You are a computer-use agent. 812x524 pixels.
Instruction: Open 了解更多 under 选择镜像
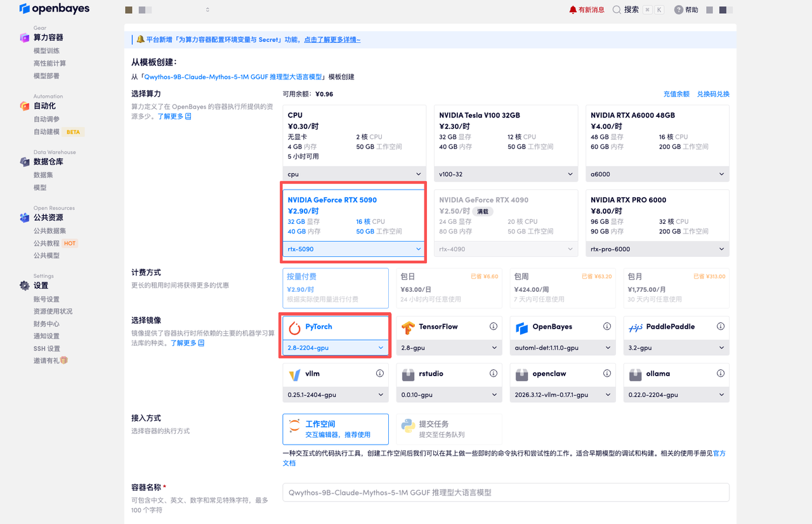(187, 343)
